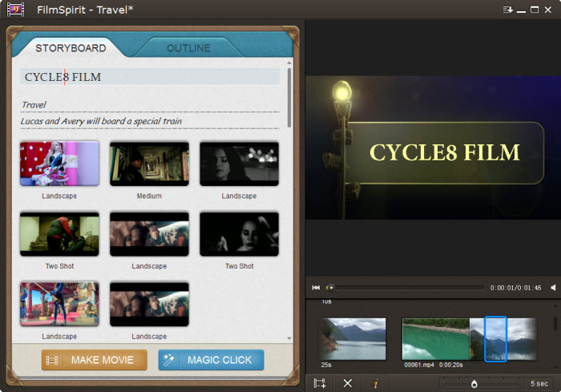Click the timeline zoom slider handle
561x392 pixels.
tap(474, 384)
